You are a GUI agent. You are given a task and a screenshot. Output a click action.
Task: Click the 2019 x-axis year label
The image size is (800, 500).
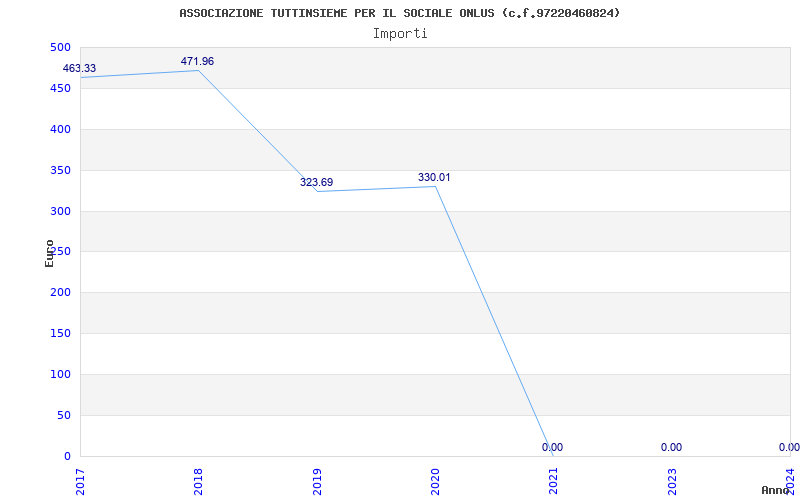click(317, 482)
